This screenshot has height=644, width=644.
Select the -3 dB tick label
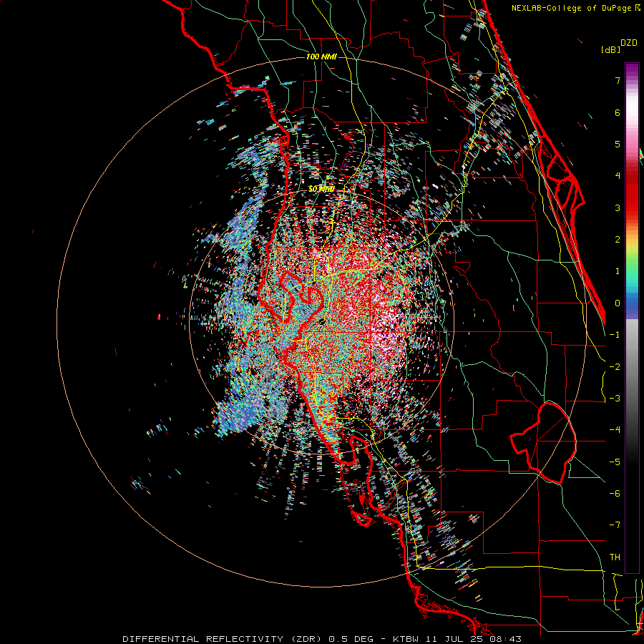[x=615, y=399]
